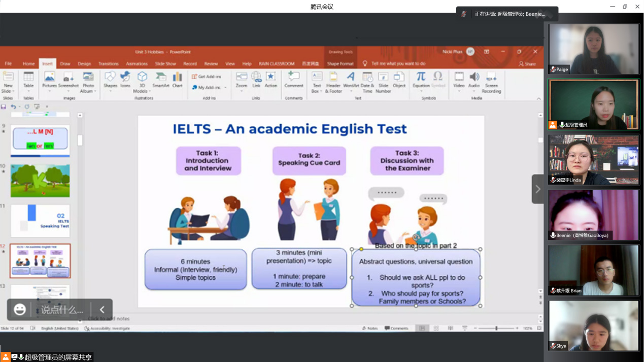Click Accessibility: Investigate in status bar
The image size is (644, 362).
107,329
